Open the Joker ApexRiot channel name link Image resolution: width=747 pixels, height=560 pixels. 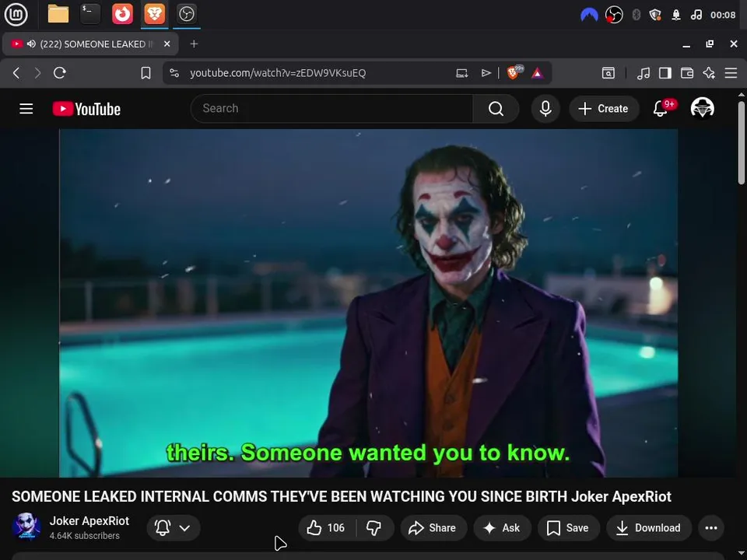pyautogui.click(x=89, y=521)
